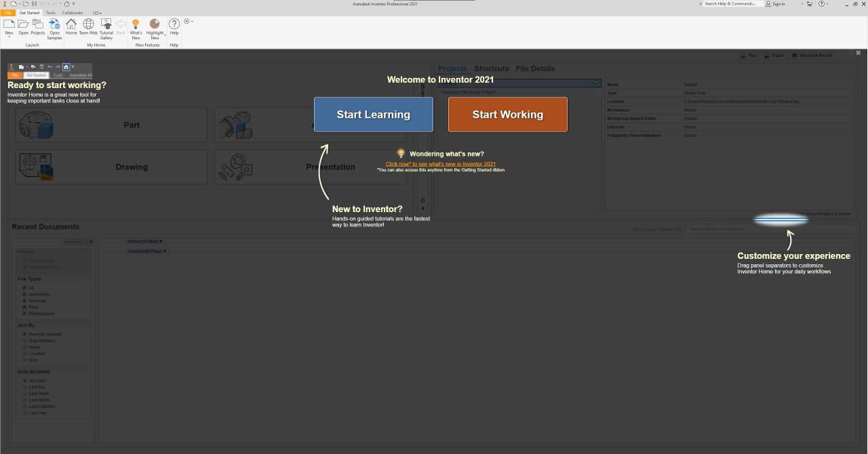The height and width of the screenshot is (454, 868).
Task: Create a new Presentation file
Action: [310, 167]
